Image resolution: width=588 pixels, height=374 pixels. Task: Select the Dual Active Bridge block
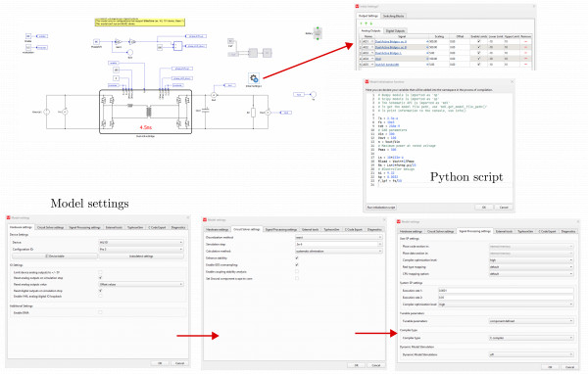(145, 112)
